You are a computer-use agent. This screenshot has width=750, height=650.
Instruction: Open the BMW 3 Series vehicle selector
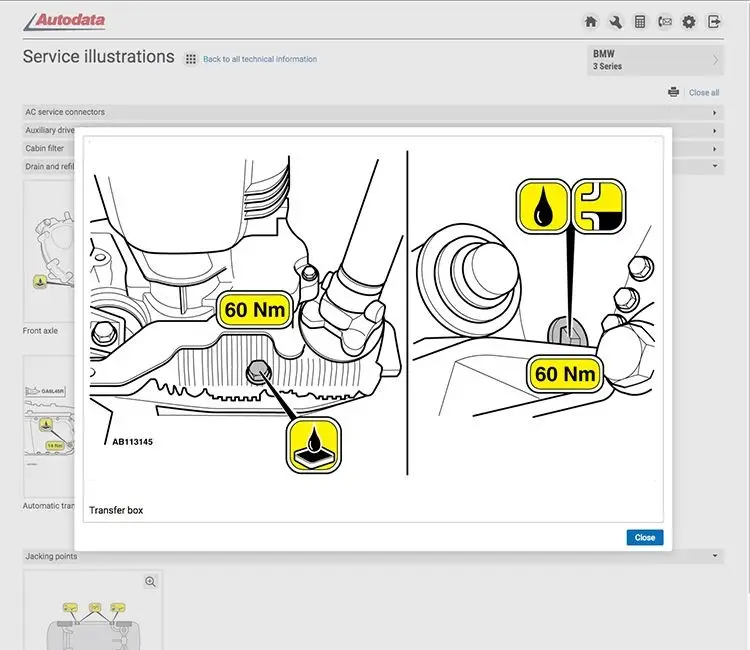tap(655, 60)
